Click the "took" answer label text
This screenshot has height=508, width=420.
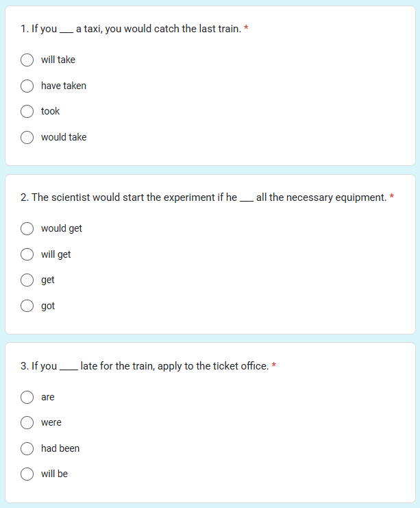pyautogui.click(x=50, y=111)
